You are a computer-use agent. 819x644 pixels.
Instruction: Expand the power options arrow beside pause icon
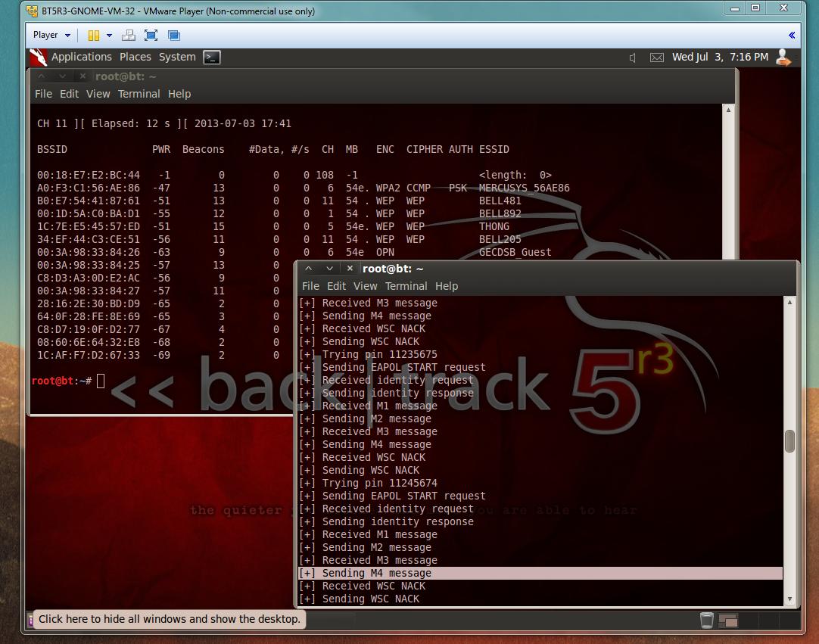click(x=109, y=36)
